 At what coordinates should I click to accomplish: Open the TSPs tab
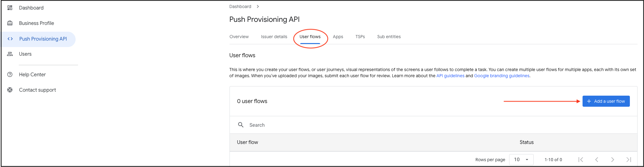pos(360,37)
